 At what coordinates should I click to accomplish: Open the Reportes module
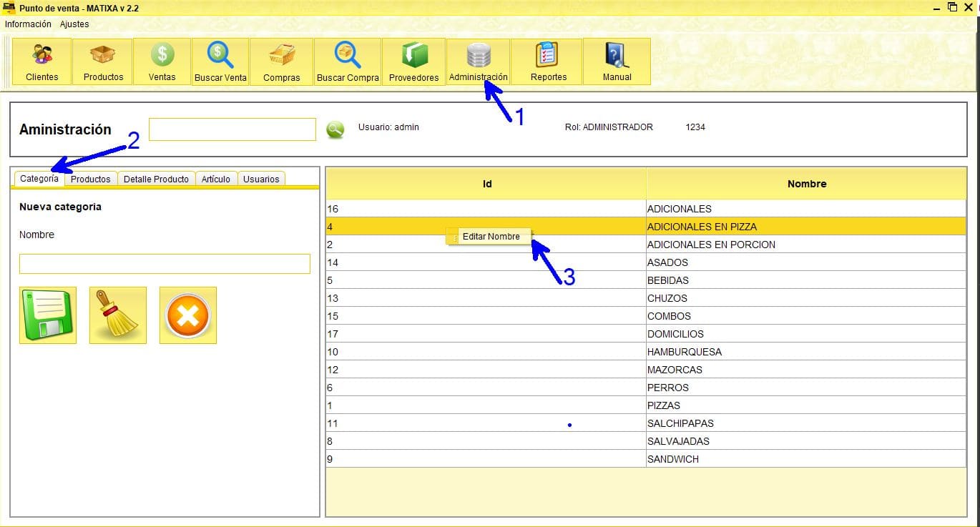tap(546, 61)
